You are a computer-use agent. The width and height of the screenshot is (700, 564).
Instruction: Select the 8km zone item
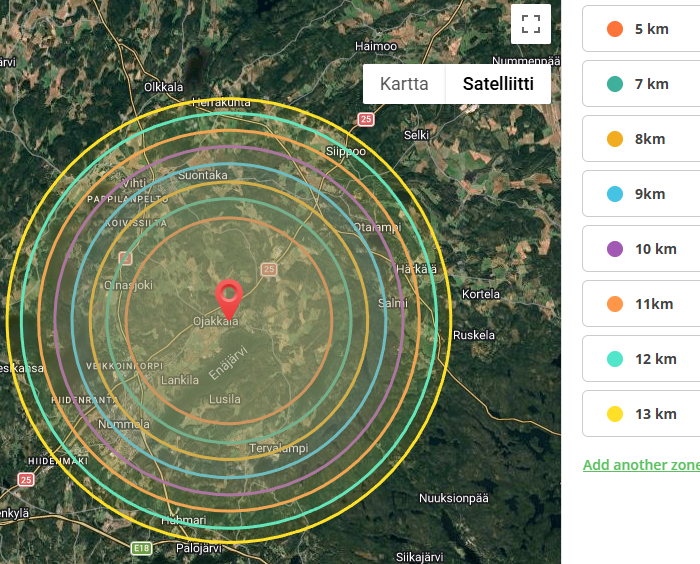641,139
